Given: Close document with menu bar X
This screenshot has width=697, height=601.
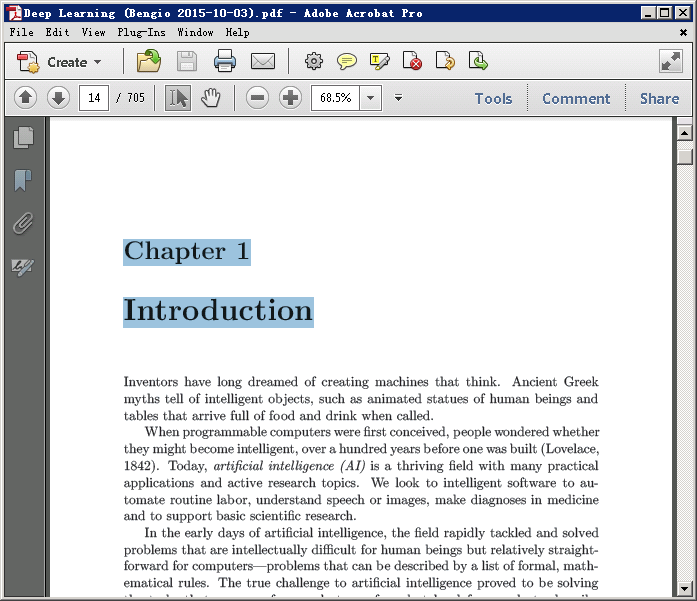Looking at the screenshot, I should pos(683,32).
